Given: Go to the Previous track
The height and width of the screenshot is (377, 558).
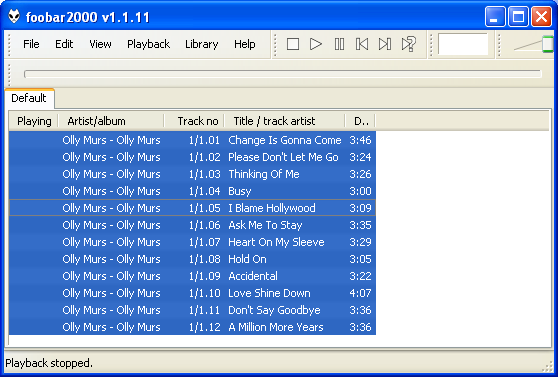Looking at the screenshot, I should pyautogui.click(x=362, y=44).
